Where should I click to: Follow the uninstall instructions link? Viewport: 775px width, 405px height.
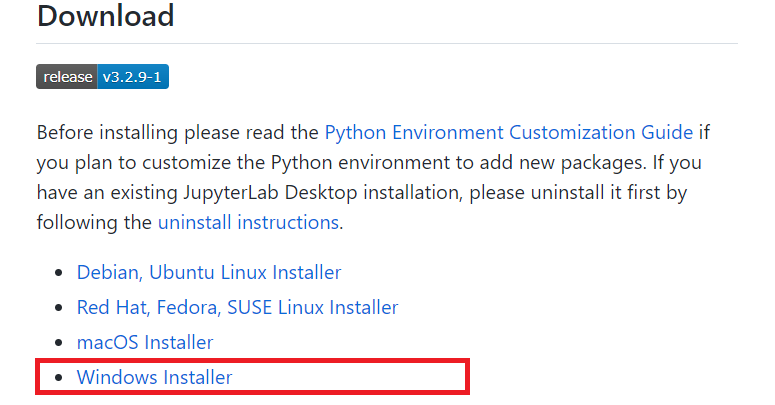(248, 222)
